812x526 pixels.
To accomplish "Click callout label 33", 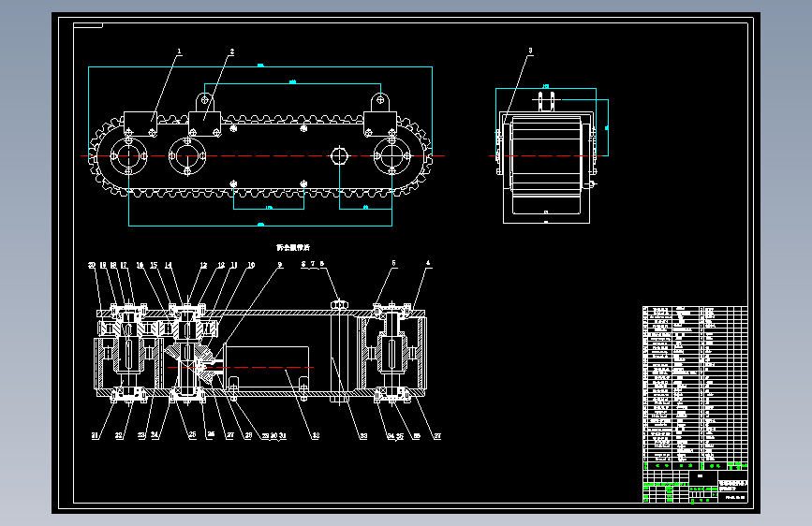I will (363, 436).
